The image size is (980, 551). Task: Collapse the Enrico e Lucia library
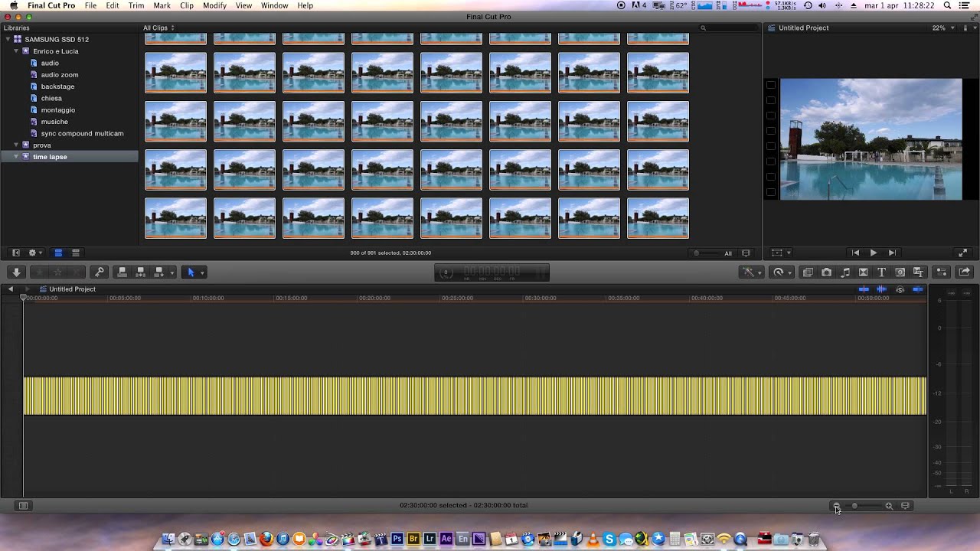(16, 51)
